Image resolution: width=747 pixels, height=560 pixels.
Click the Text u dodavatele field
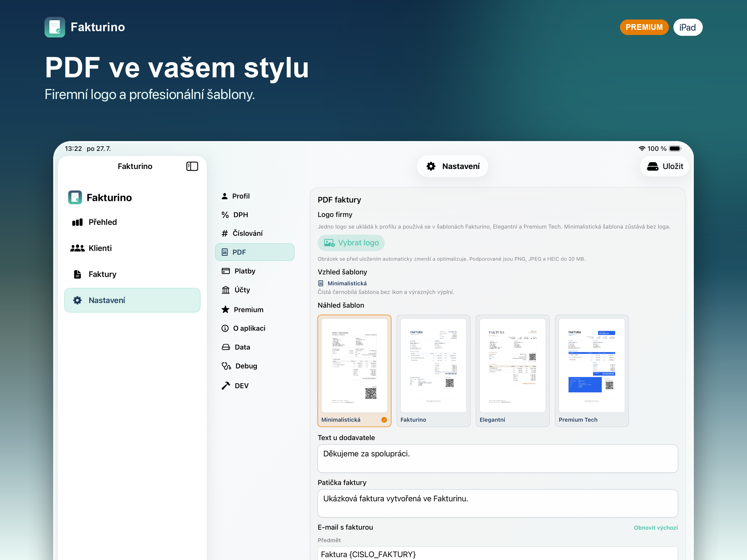(498, 459)
